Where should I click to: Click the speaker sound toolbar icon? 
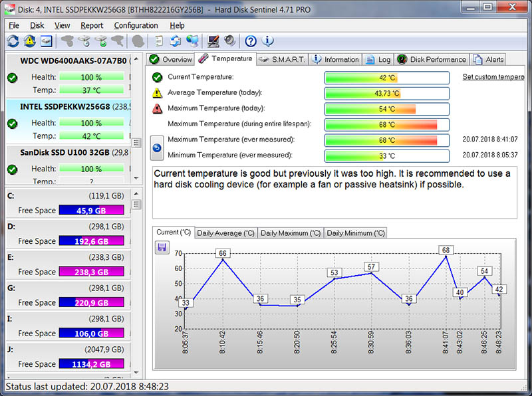tap(229, 41)
